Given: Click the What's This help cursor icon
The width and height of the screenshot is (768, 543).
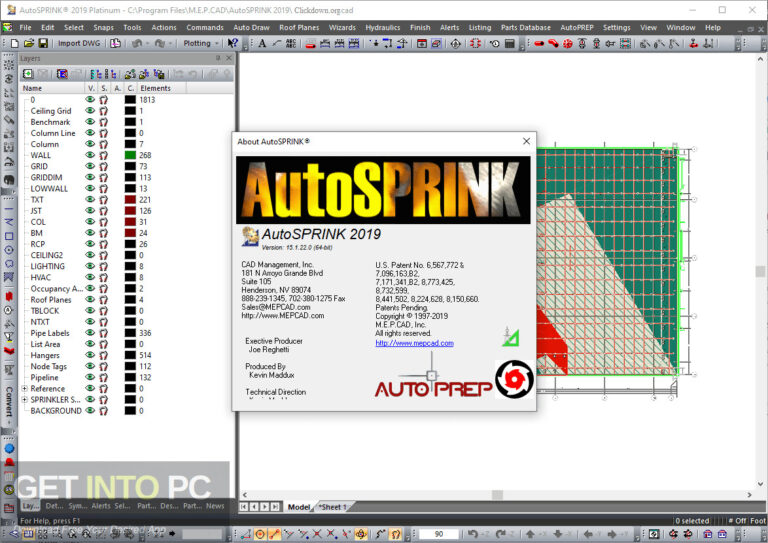Looking at the screenshot, I should [x=233, y=44].
